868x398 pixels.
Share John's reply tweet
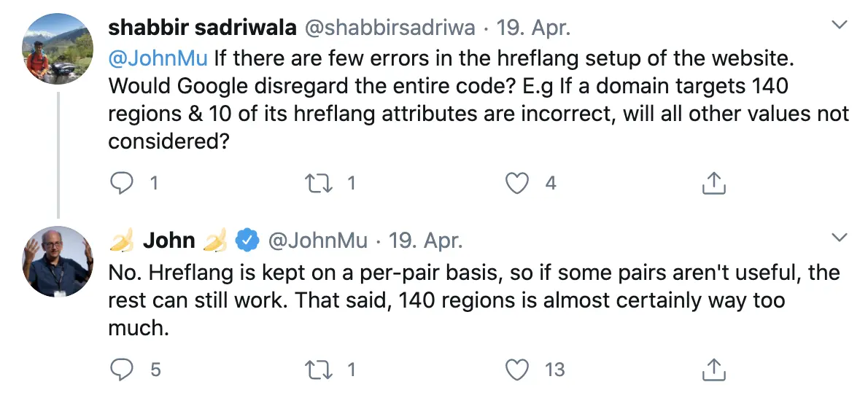point(713,370)
